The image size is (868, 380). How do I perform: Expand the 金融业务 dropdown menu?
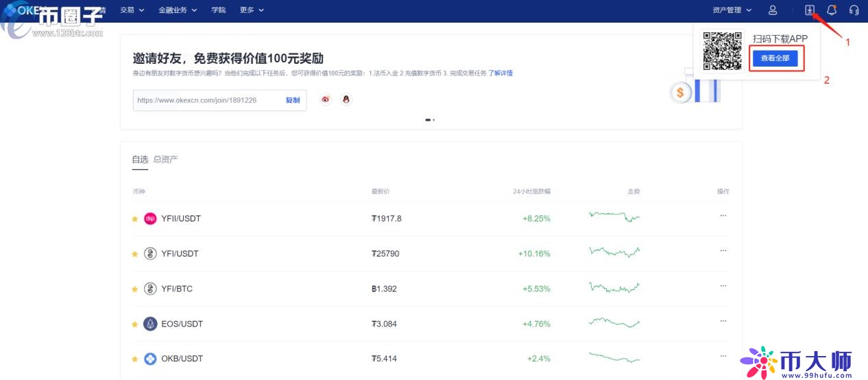coord(177,10)
